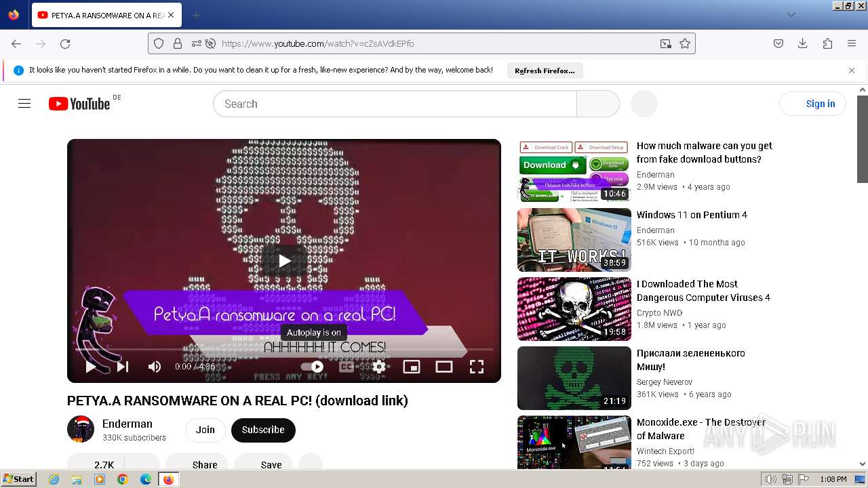Open the Windows Start menu

pyautogui.click(x=18, y=479)
